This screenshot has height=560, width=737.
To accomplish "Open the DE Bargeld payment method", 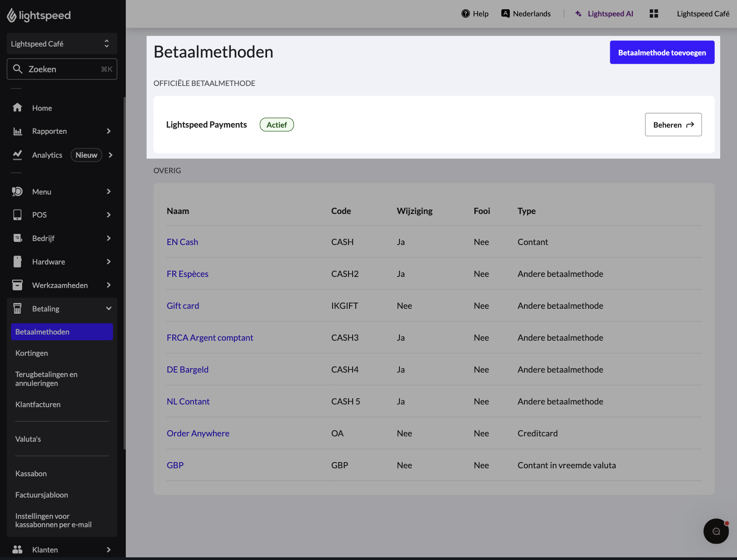I will point(187,369).
